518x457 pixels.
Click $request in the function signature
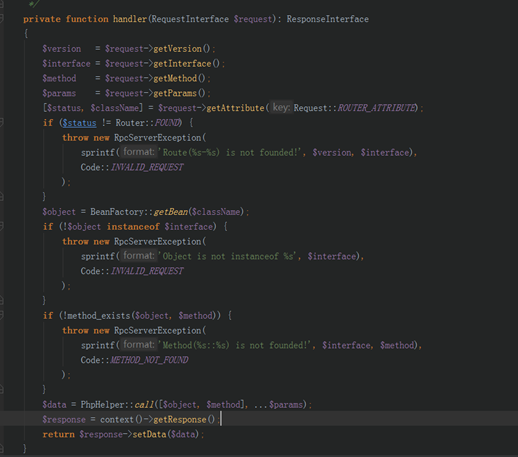pos(253,19)
